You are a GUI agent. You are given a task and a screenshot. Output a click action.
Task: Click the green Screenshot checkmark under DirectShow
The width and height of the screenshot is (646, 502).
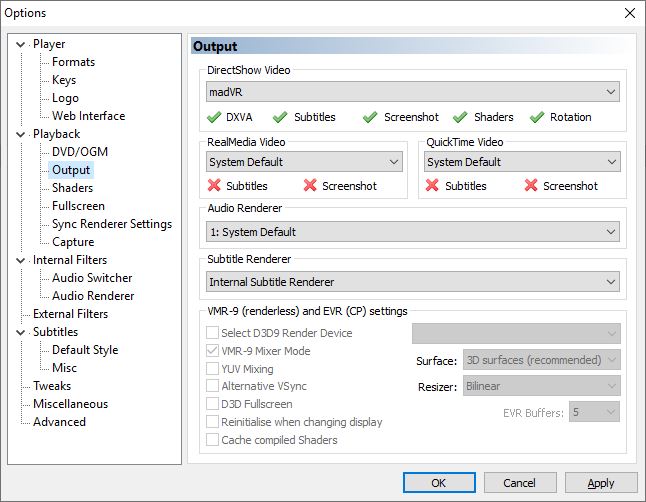370,117
